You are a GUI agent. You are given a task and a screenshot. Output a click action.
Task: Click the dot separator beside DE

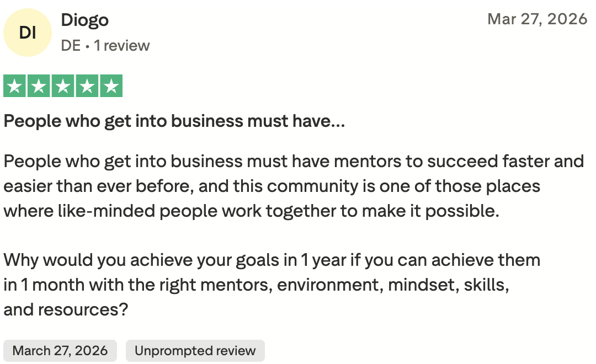tap(87, 47)
